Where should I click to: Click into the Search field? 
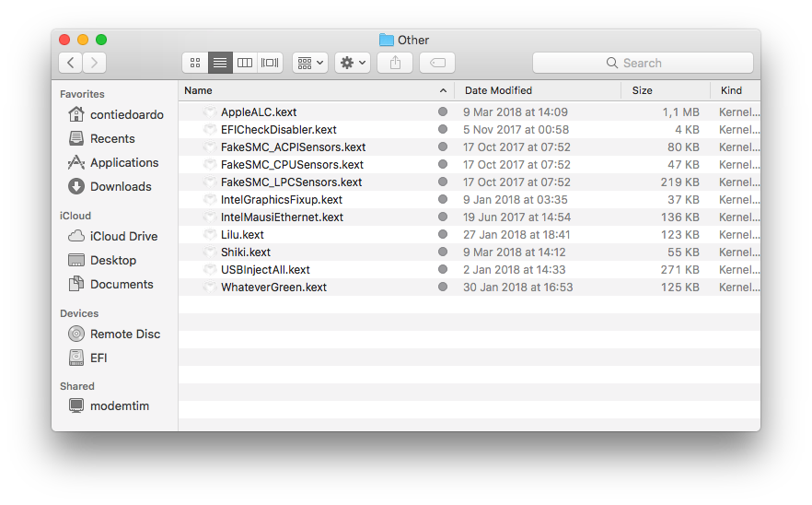click(x=643, y=63)
